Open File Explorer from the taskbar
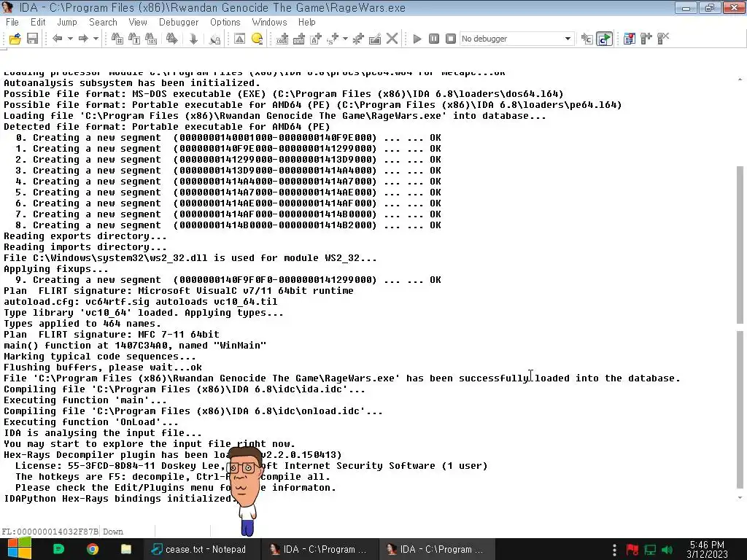Viewport: 747px width, 560px height. point(125,549)
